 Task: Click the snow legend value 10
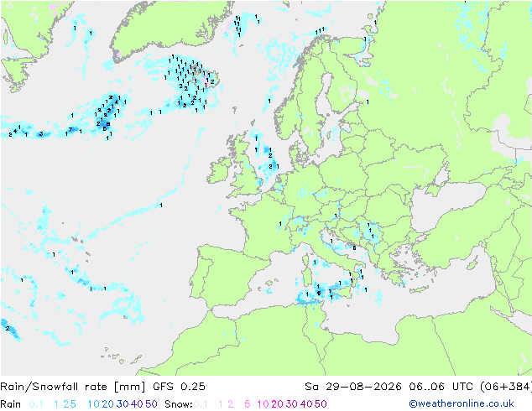[263, 404]
